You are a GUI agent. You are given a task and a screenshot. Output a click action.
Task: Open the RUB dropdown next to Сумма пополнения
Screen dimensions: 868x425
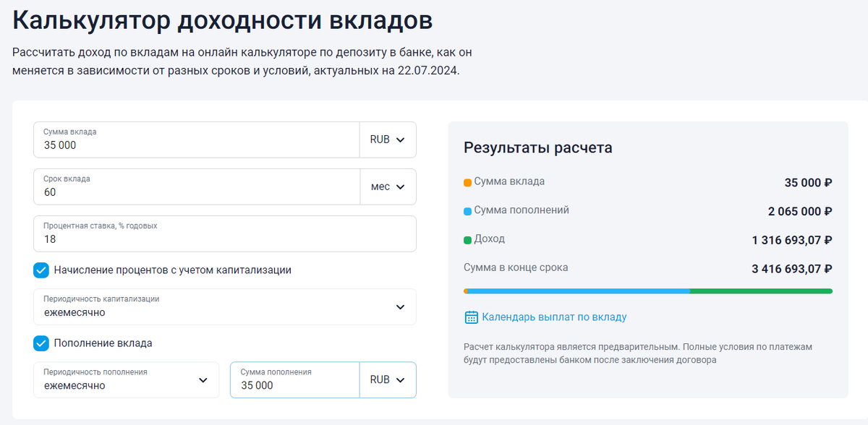click(x=388, y=379)
